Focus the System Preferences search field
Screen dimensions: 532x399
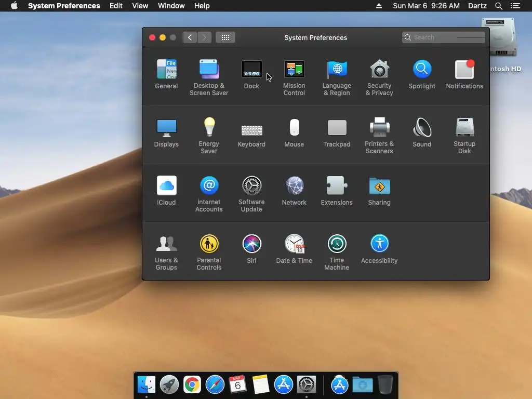[444, 37]
